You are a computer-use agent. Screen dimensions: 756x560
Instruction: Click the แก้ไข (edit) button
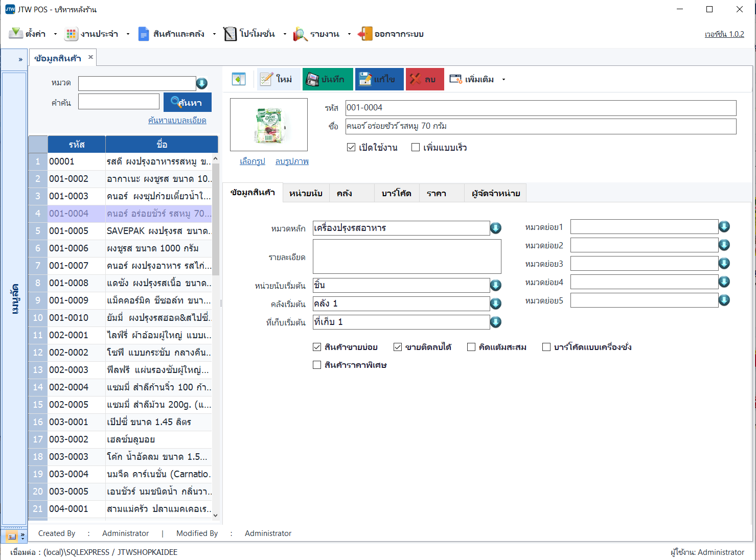(x=379, y=79)
